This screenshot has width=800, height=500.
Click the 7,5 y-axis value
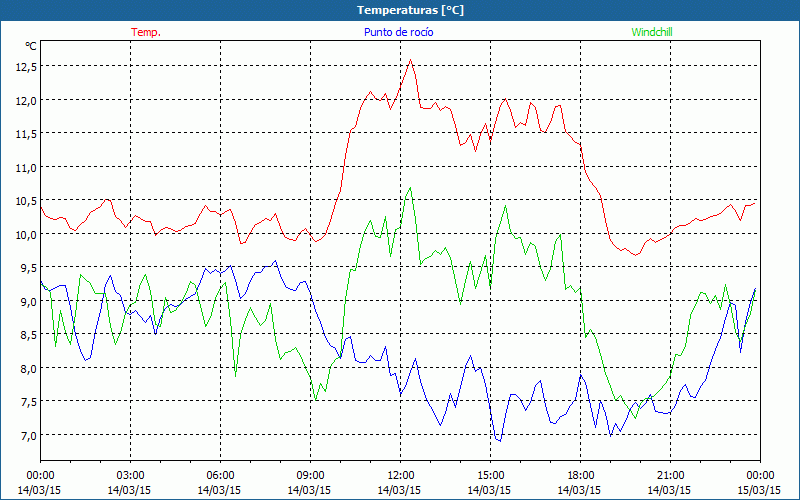coord(29,402)
